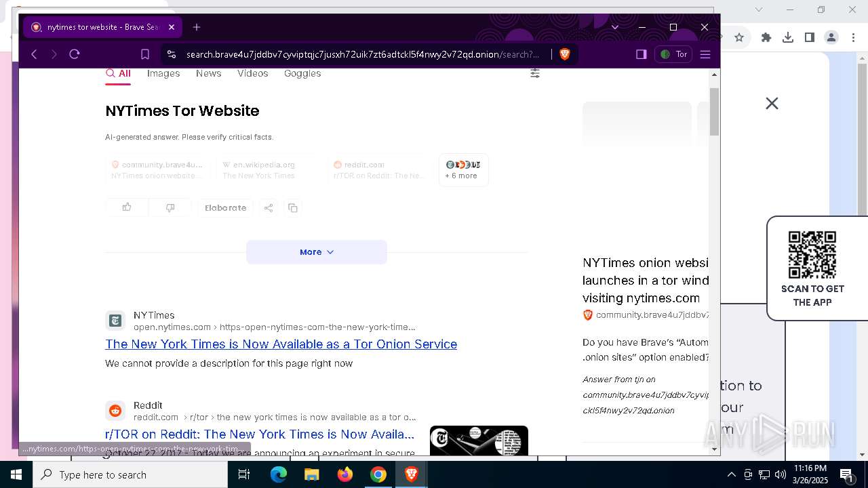Reload the Brave search page
This screenshot has width=868, height=488.
coord(75,54)
